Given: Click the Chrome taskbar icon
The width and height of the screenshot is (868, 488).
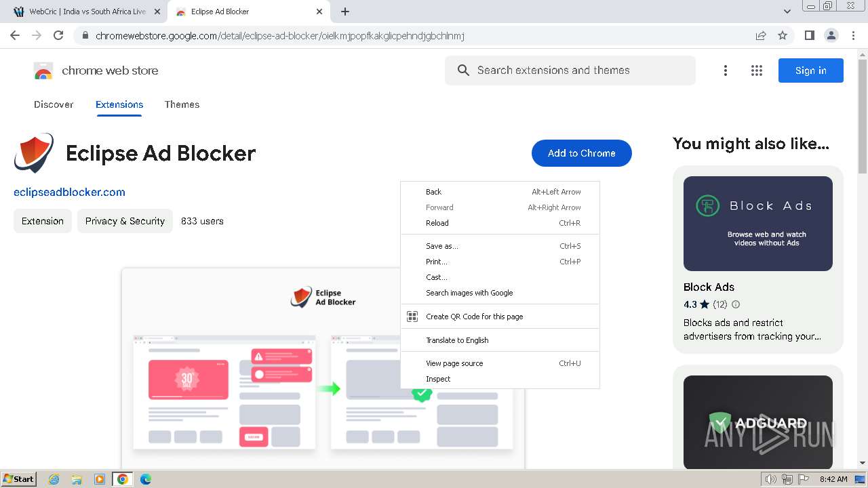Looking at the screenshot, I should [123, 479].
